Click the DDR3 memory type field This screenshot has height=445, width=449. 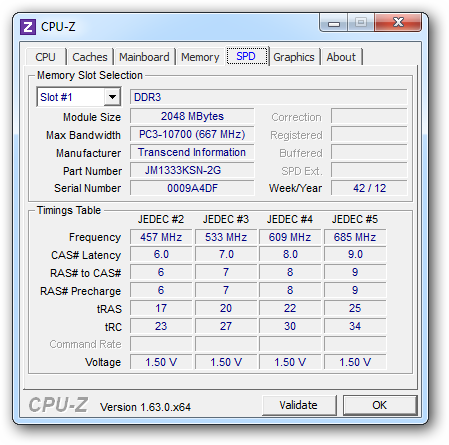[268, 97]
